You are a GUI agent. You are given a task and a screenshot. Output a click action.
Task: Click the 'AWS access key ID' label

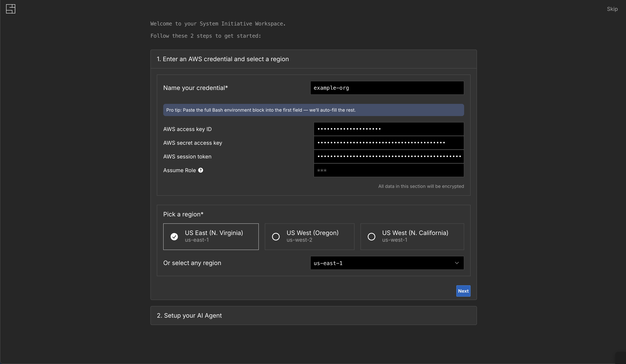[187, 129]
